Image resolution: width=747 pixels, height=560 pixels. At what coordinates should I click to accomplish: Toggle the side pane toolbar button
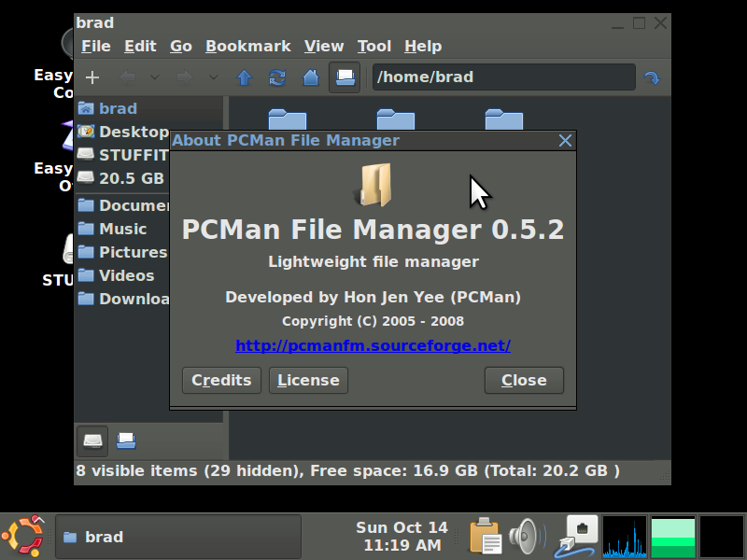345,77
